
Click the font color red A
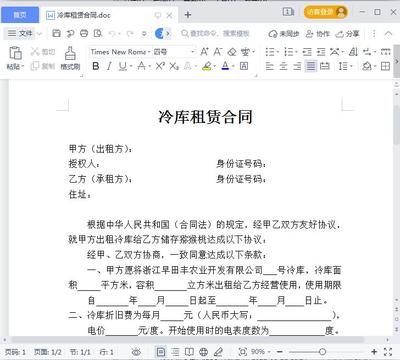(x=225, y=66)
